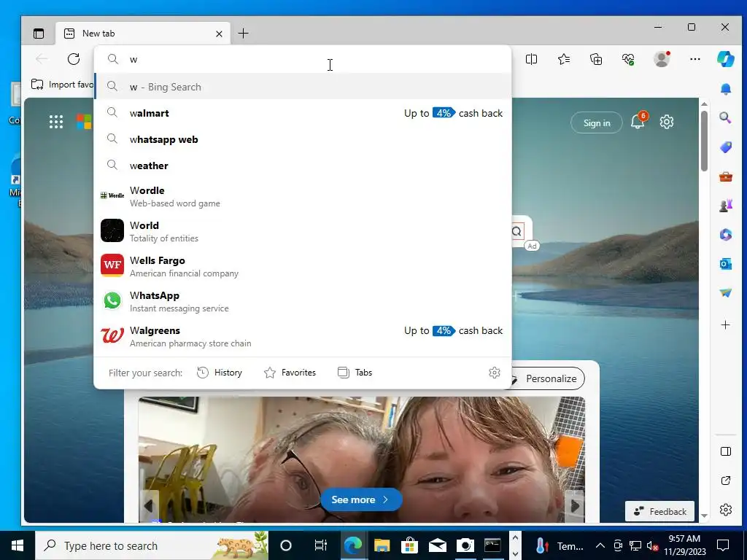The width and height of the screenshot is (747, 560).
Task: Open the tab actions menu icon
Action: (x=39, y=34)
